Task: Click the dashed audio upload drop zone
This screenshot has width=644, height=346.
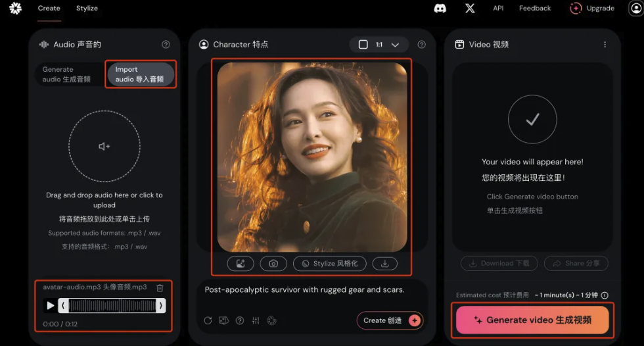Action: coord(104,146)
